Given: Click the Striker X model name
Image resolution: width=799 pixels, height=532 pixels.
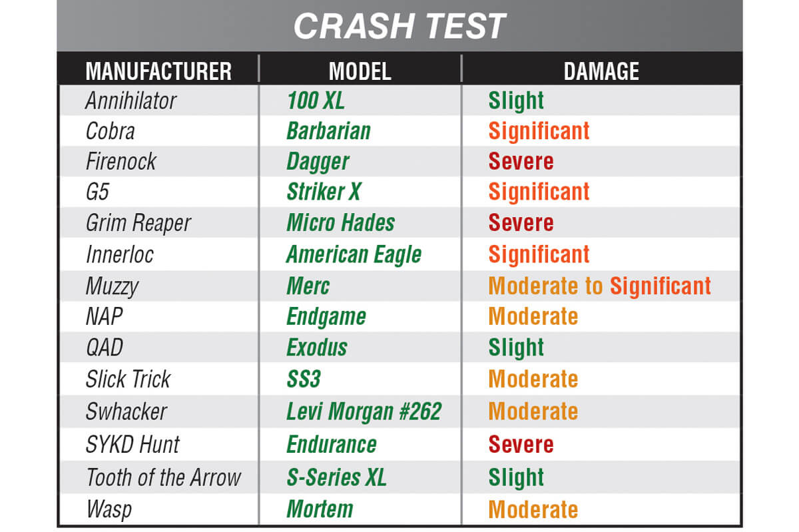Looking at the screenshot, I should pos(324,192).
